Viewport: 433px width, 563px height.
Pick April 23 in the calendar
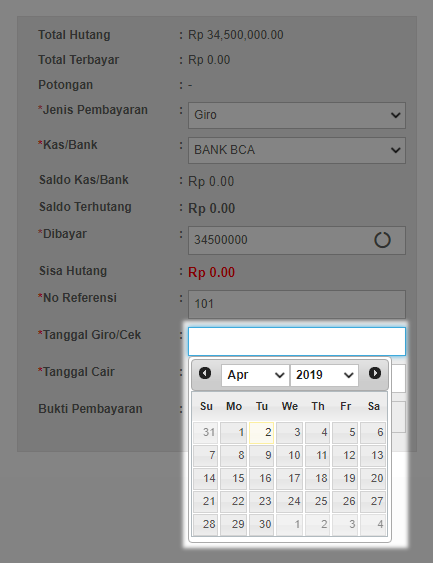point(261,502)
